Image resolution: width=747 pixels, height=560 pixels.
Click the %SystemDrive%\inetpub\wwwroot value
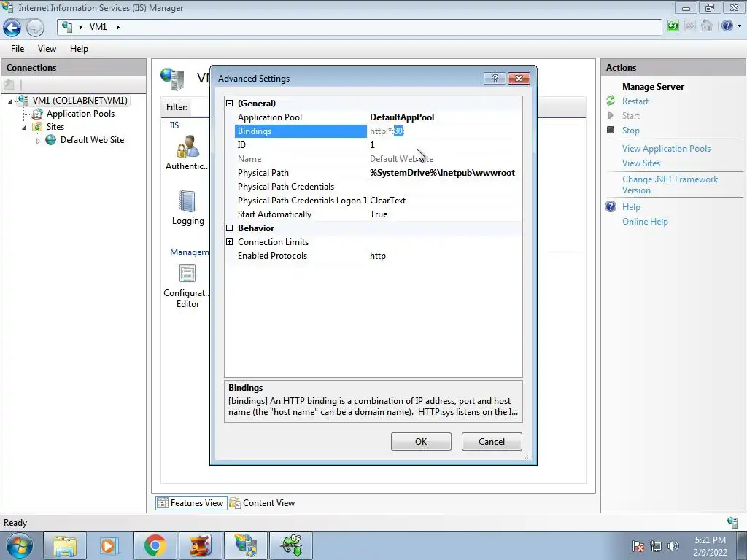(442, 172)
